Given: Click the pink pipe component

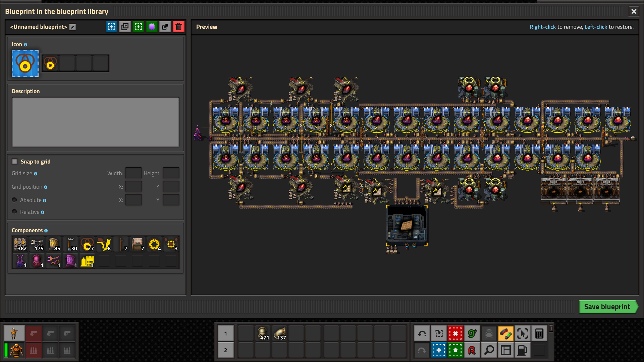Looking at the screenshot, I should pos(37,261).
